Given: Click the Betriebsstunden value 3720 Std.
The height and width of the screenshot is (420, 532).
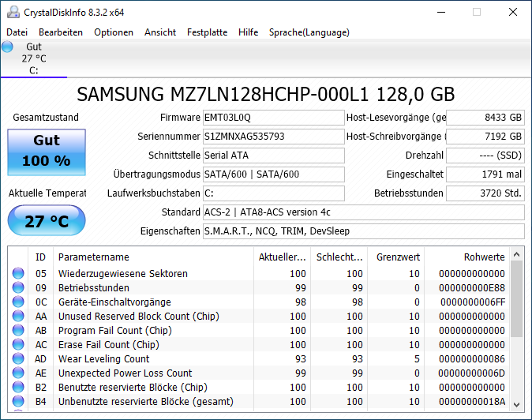Looking at the screenshot, I should (x=485, y=193).
